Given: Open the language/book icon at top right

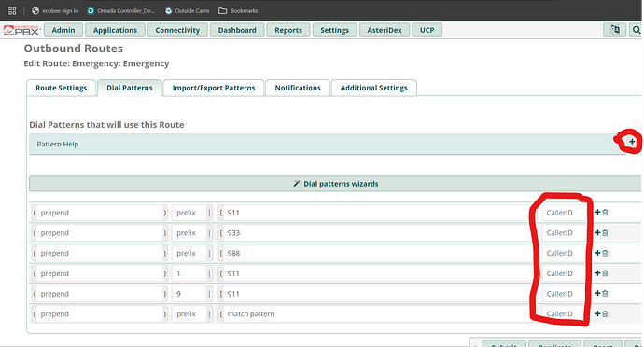Looking at the screenshot, I should pyautogui.click(x=614, y=30).
